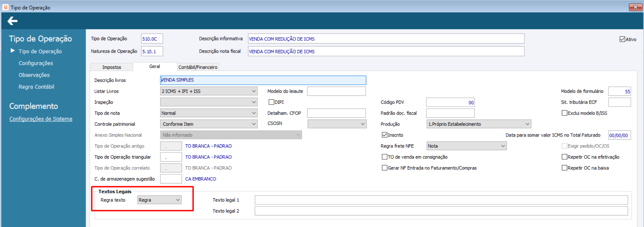This screenshot has height=227, width=644.
Task: Check Gerar NF Entrada no Faturamento/Compras
Action: coord(384,168)
